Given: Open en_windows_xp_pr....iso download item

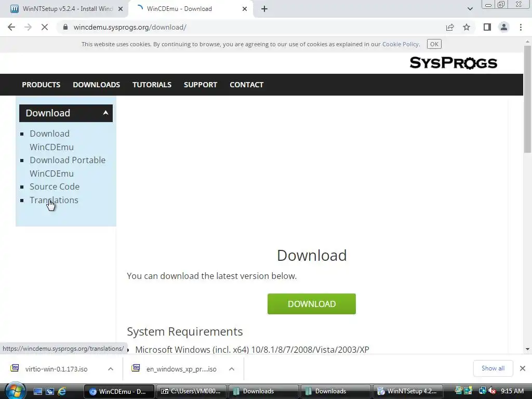Looking at the screenshot, I should (181, 369).
